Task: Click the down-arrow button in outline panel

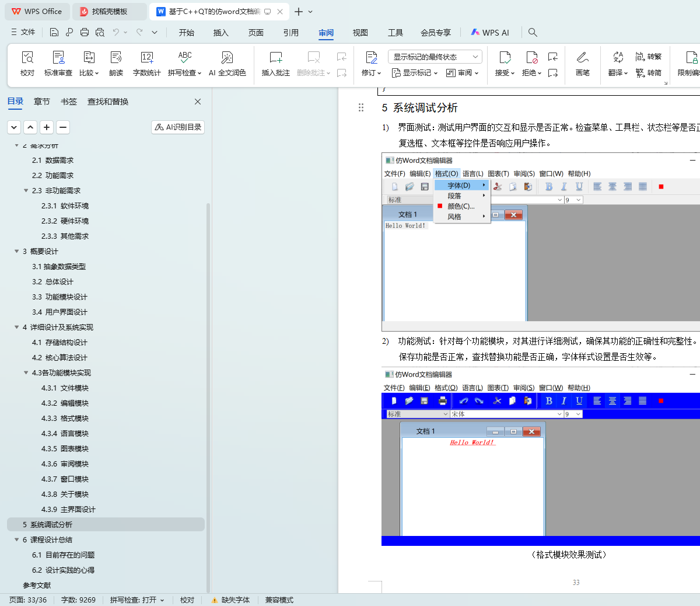Action: pos(14,127)
